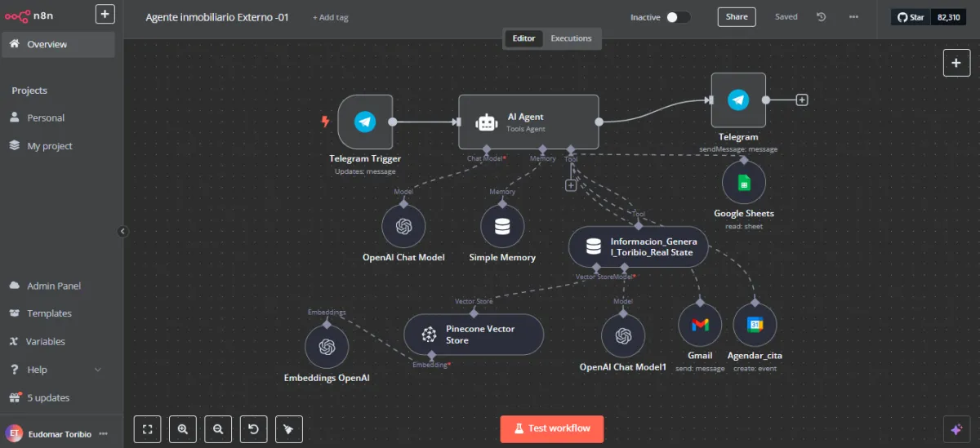Click the ET user avatar
The height and width of the screenshot is (448, 980).
click(15, 434)
